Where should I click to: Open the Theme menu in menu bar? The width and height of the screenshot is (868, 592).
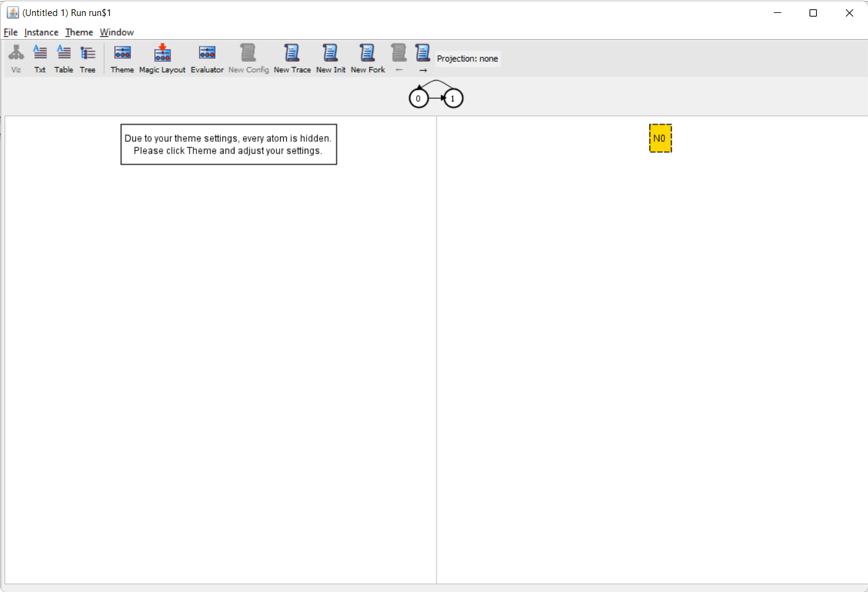coord(79,33)
